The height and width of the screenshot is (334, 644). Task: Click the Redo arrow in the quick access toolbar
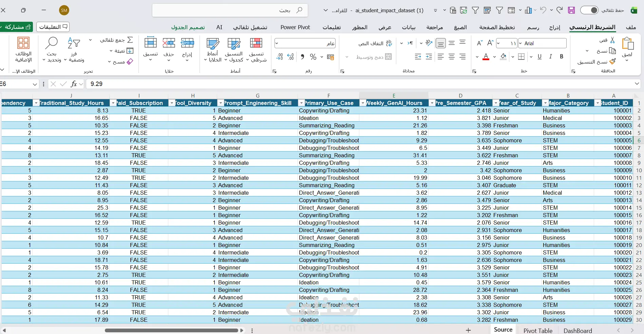click(559, 11)
